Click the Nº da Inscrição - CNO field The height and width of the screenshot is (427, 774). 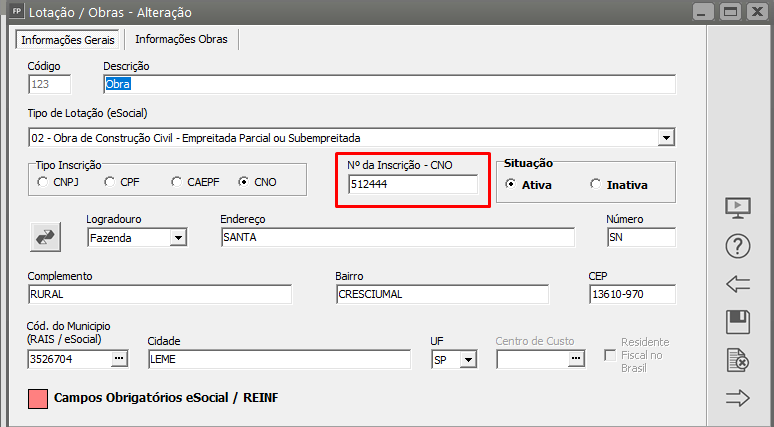tap(412, 184)
